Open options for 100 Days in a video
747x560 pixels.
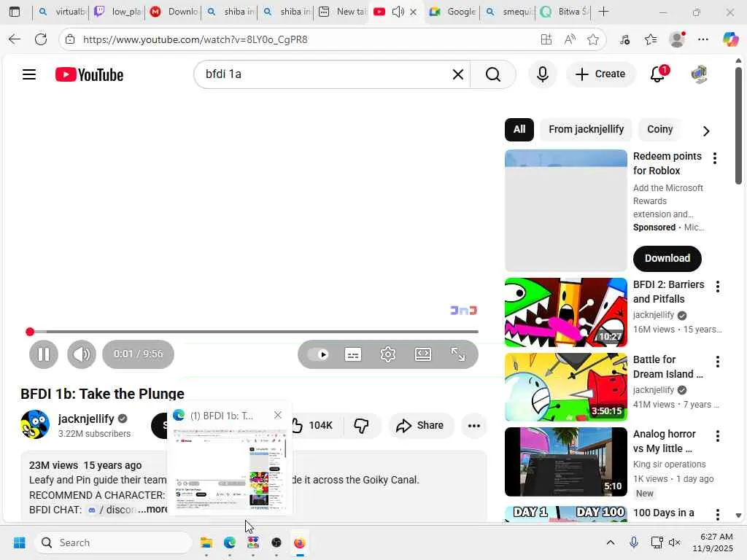click(x=718, y=515)
